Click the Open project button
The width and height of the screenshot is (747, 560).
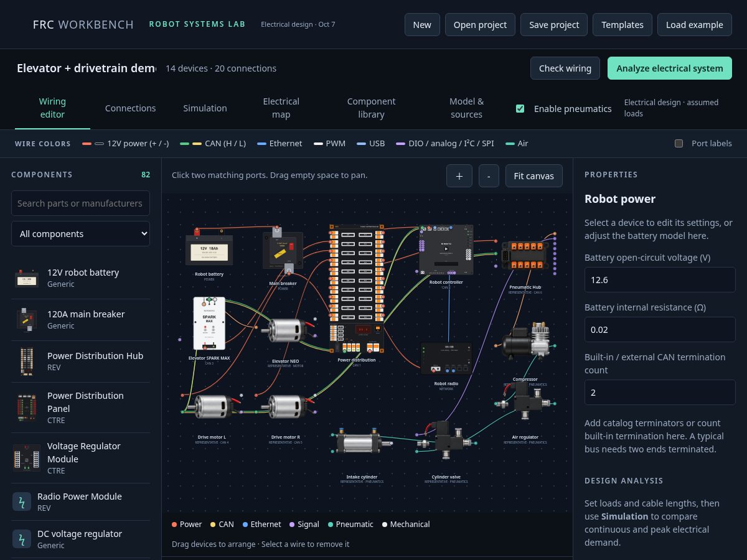pos(480,25)
